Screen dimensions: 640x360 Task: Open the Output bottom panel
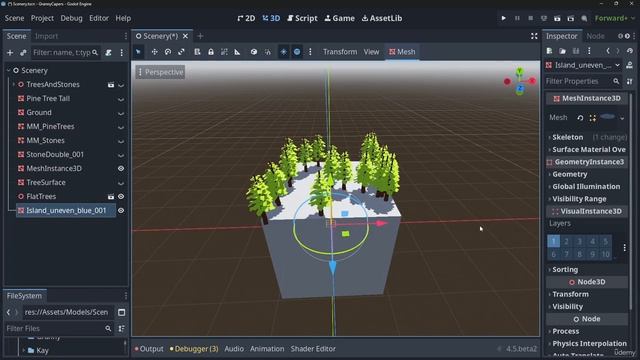tap(149, 349)
